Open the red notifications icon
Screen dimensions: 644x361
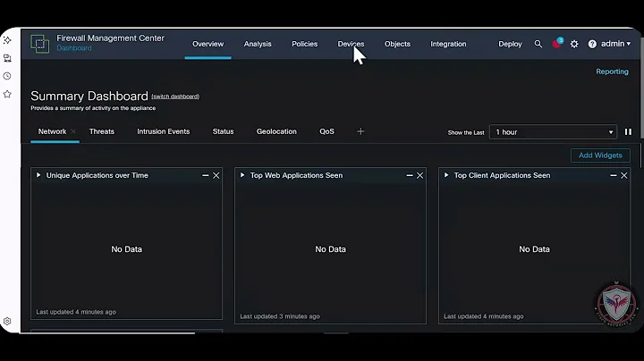[557, 43]
